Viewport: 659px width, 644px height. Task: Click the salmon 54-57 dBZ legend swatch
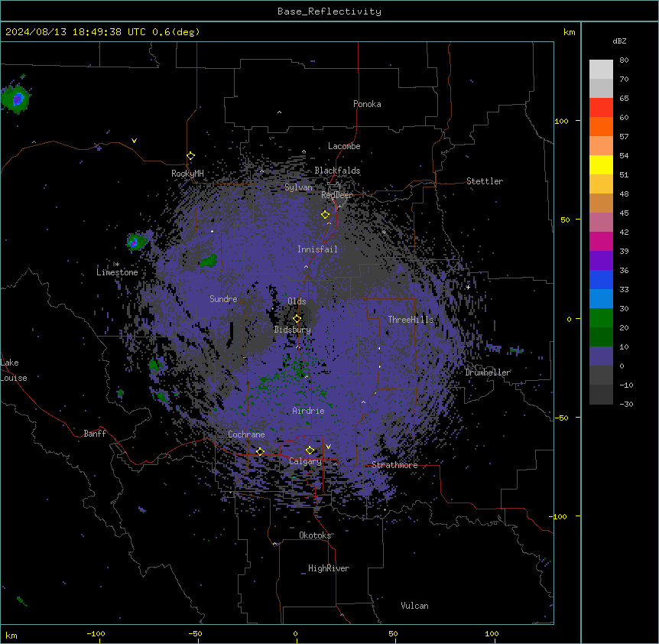pos(601,145)
